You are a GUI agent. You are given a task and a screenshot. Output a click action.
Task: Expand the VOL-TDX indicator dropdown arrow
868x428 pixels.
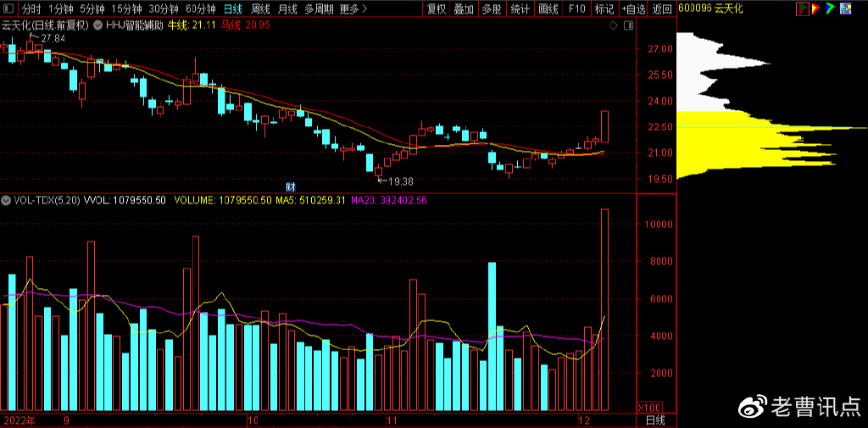tap(6, 201)
